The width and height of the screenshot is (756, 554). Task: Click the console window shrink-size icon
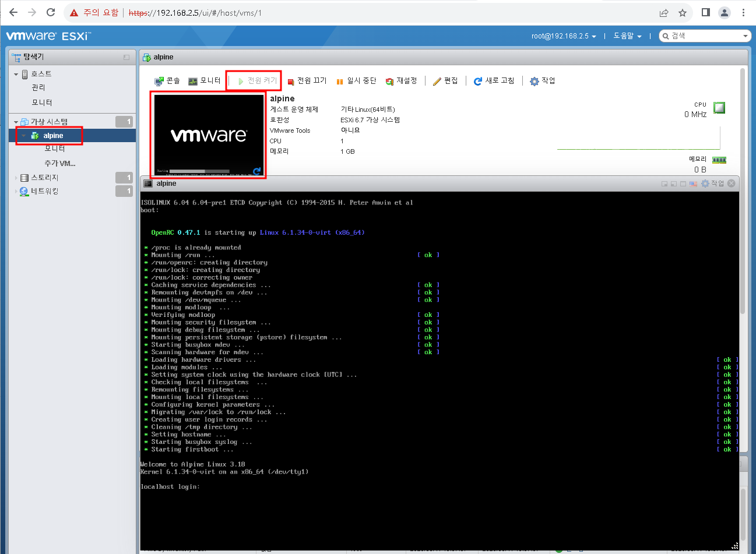click(x=664, y=184)
